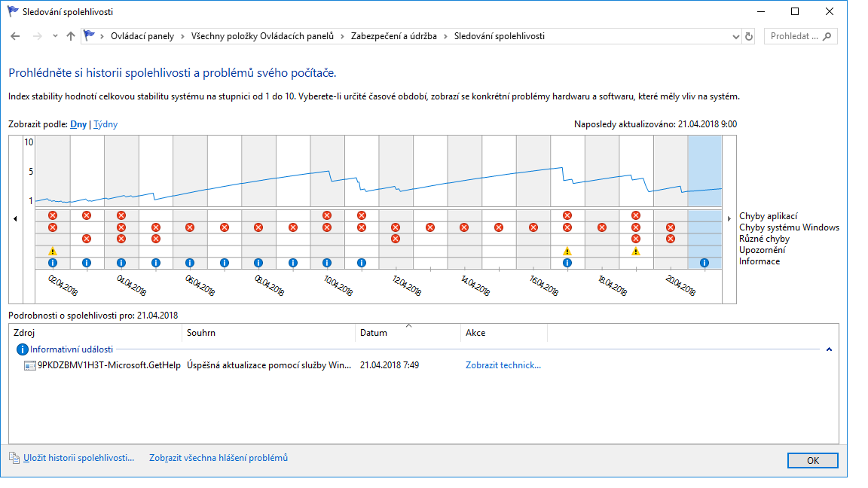The height and width of the screenshot is (488, 868).
Task: Switch the chart view to Dny
Action: [x=78, y=124]
